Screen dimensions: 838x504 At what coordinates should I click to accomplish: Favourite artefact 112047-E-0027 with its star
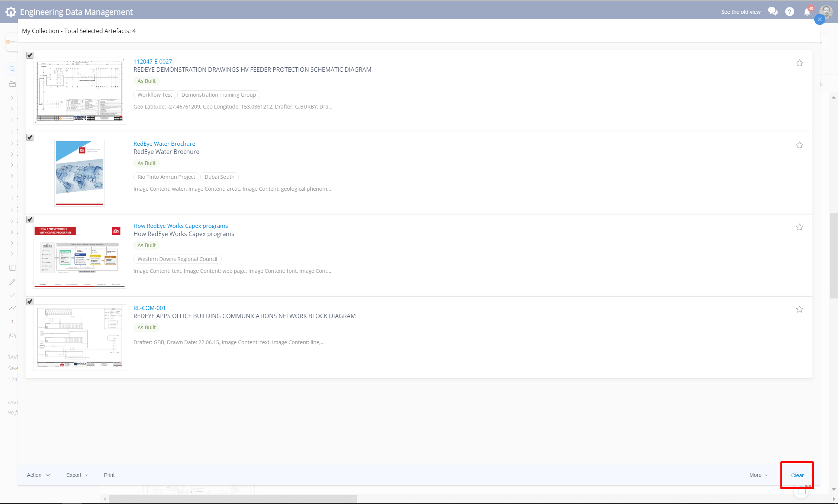coord(800,63)
